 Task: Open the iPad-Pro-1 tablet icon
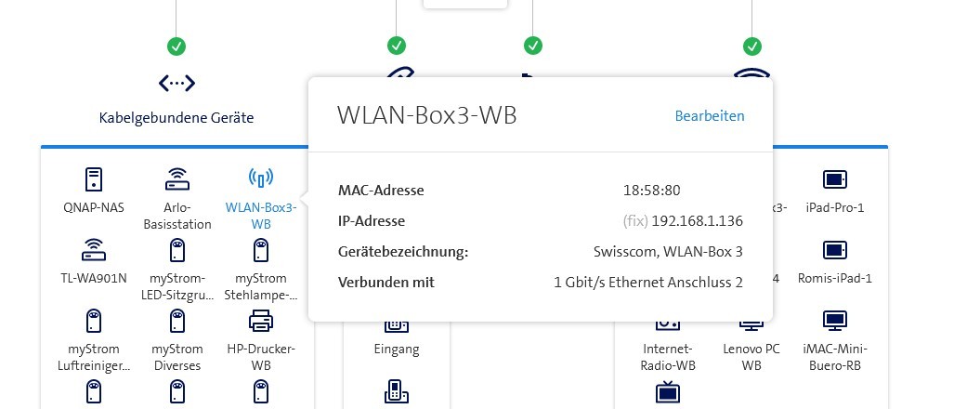click(834, 179)
